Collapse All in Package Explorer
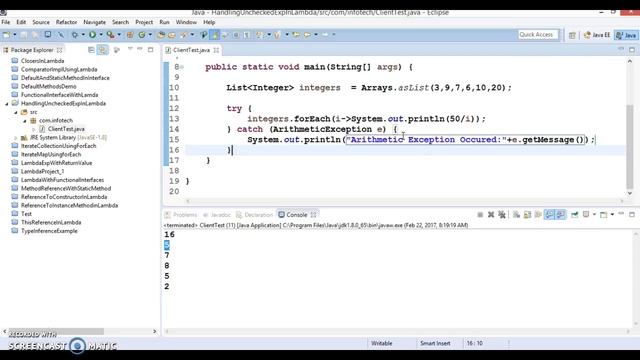 tap(91, 50)
